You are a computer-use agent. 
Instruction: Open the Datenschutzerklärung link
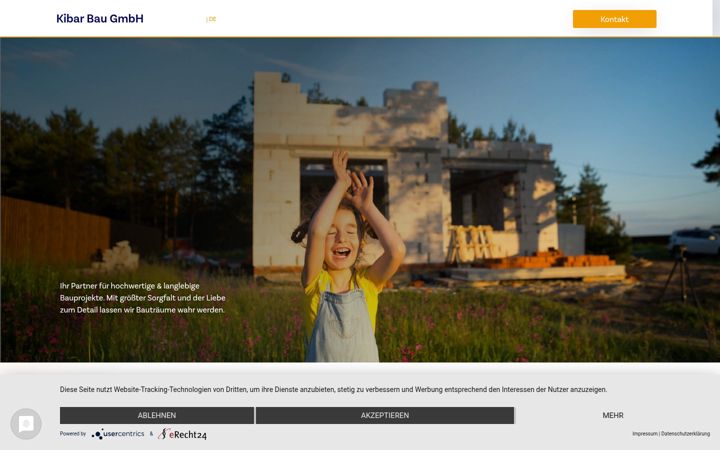click(x=686, y=434)
